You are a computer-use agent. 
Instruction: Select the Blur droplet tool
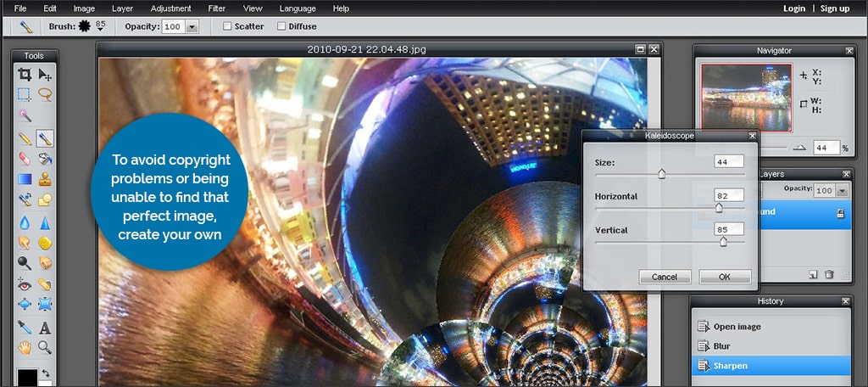25,223
